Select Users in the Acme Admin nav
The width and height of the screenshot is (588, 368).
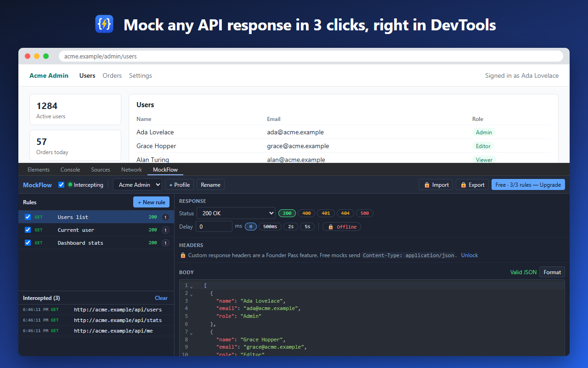click(87, 75)
